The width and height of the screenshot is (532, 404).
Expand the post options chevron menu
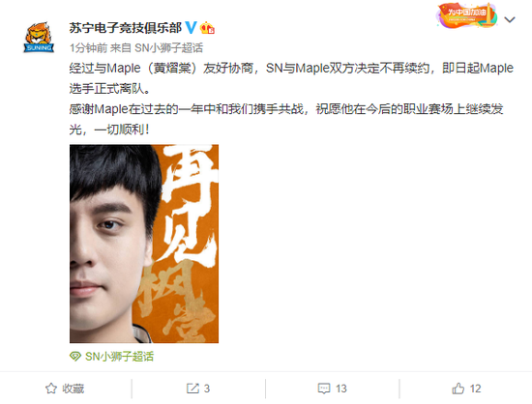coord(510,19)
